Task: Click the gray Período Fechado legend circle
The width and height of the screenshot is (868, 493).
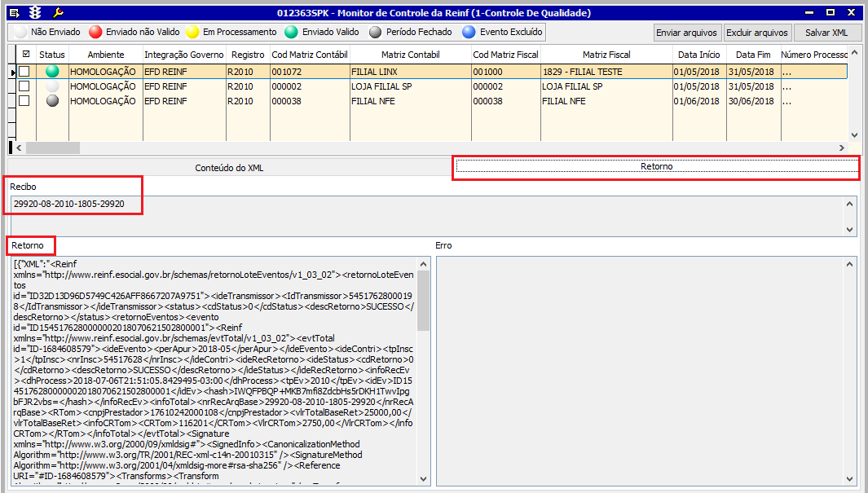Action: [x=376, y=32]
